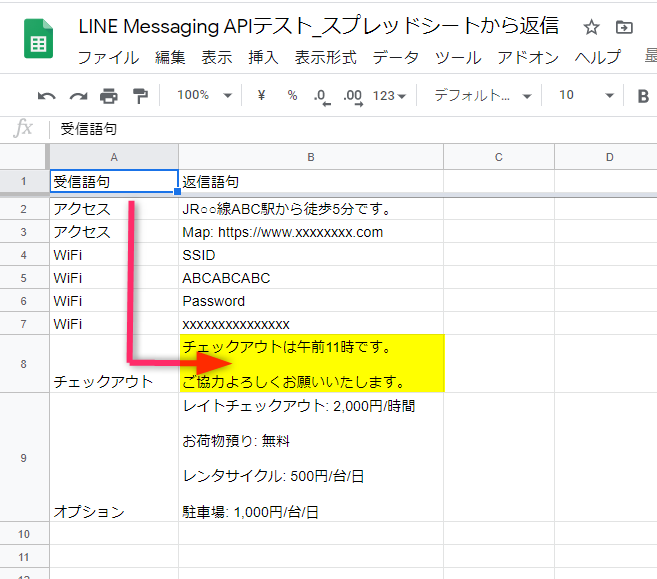Open the 表示形式 menu
This screenshot has width=657, height=579.
click(x=326, y=57)
